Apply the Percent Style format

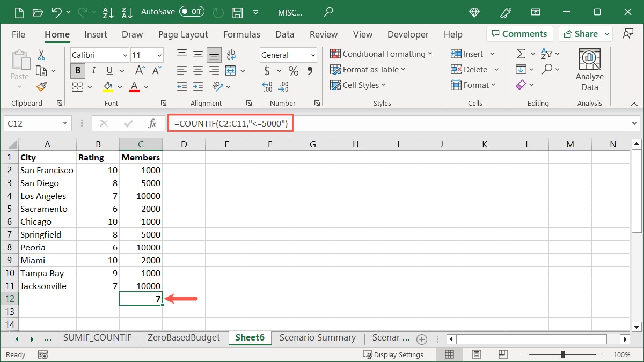click(x=292, y=70)
